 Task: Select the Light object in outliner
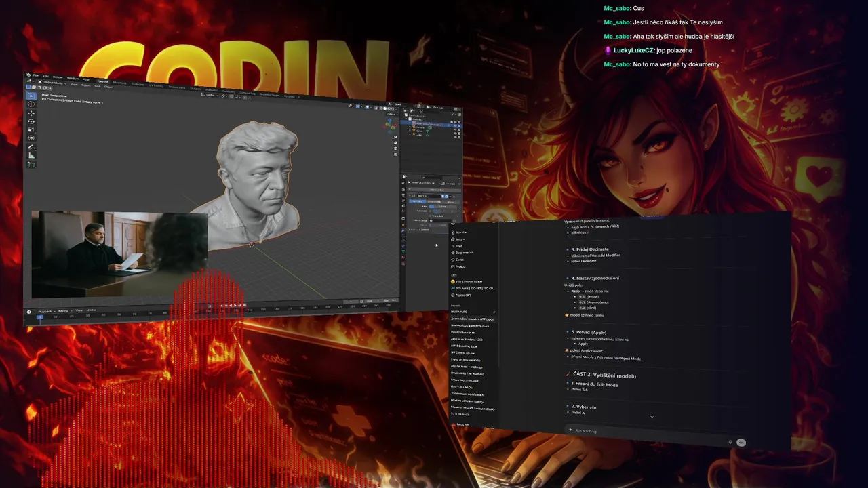419,135
